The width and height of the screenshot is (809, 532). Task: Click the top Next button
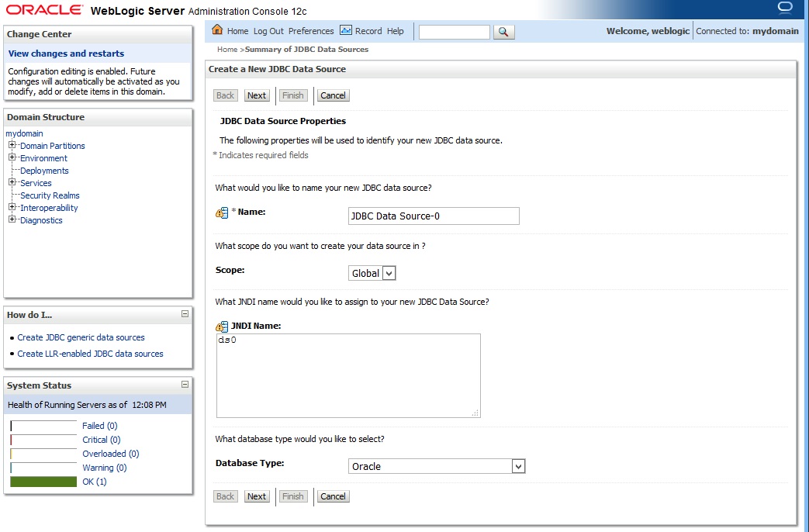256,95
